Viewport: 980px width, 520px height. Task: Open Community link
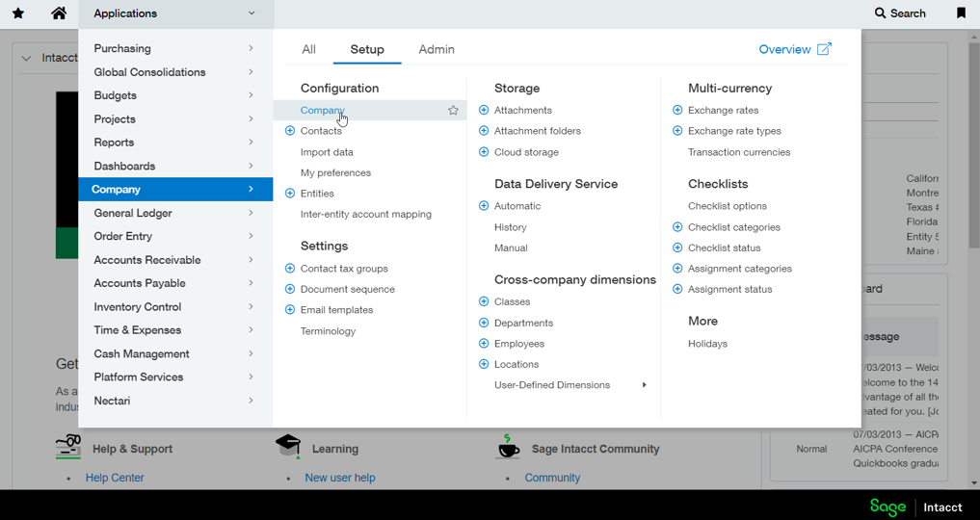coord(552,478)
